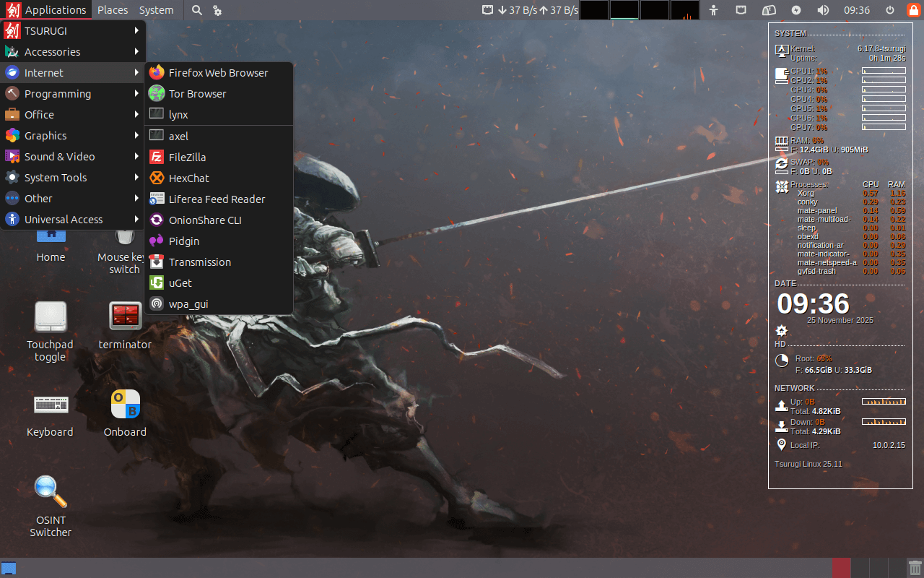Viewport: 924px width, 578px height.
Task: Select Liferea Feed Reader entry
Action: coord(217,199)
